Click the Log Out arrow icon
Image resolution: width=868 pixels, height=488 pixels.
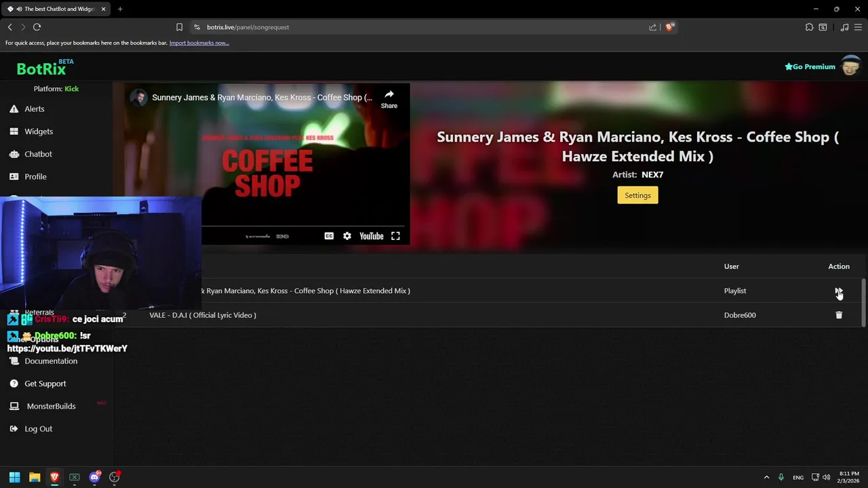point(14,429)
